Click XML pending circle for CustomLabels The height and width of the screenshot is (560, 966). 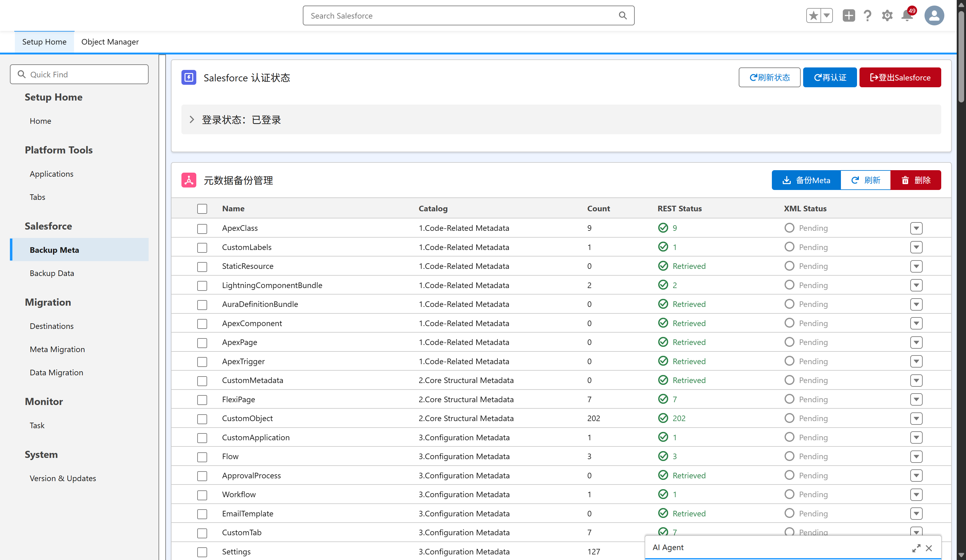[x=789, y=247]
